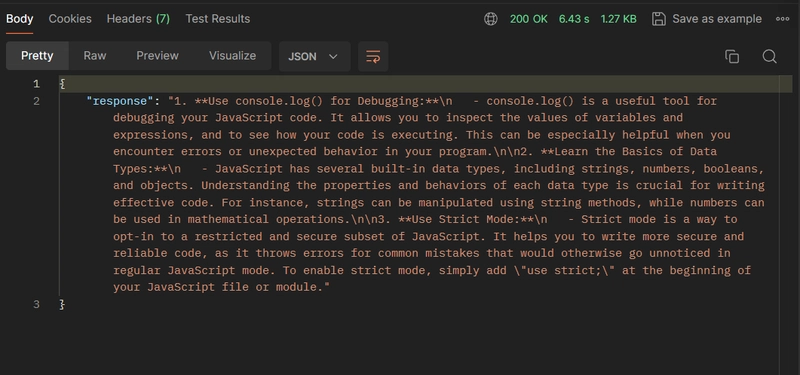
Task: Open the Body tab
Action: 19,19
